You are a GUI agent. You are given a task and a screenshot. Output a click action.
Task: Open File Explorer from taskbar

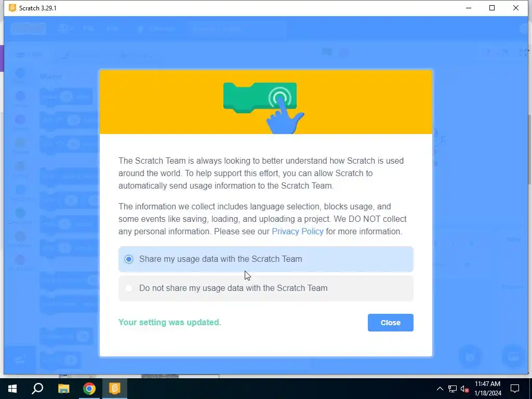pos(63,389)
